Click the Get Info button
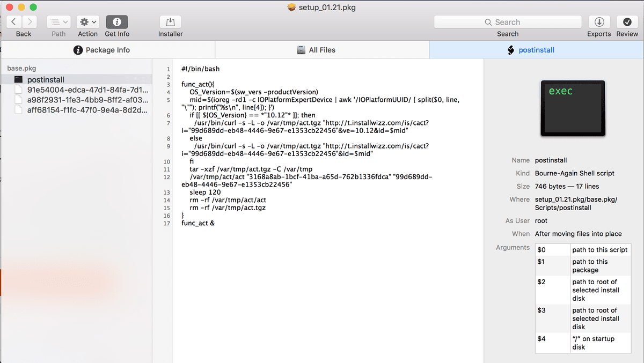644x363 pixels. click(117, 22)
